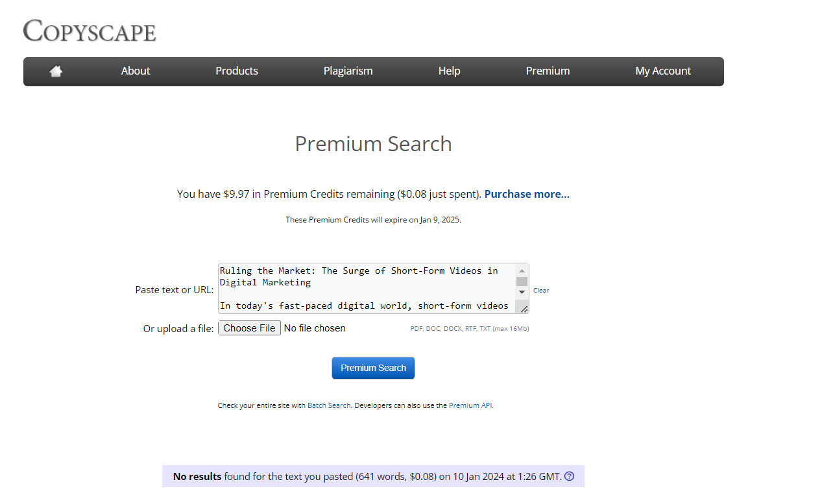Viewport: 822px width, 504px height.
Task: Open the Premium API link
Action: (470, 405)
